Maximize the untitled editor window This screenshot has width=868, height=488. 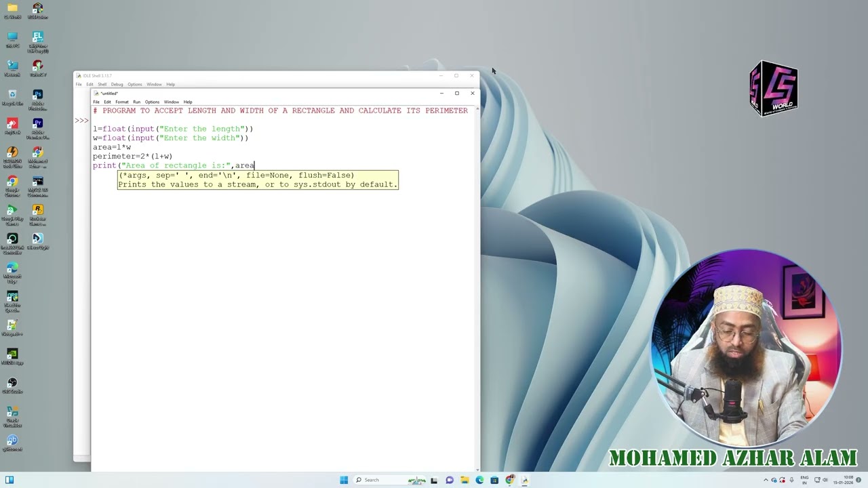(457, 93)
